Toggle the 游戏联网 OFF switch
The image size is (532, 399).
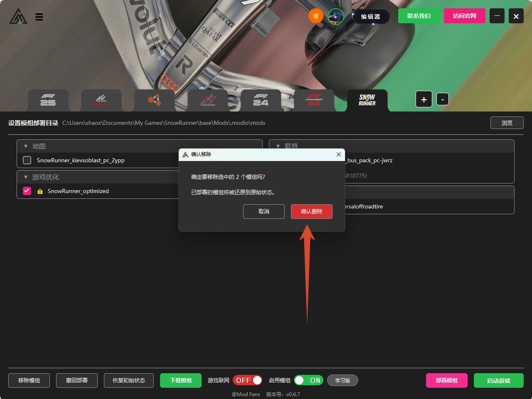(x=247, y=380)
